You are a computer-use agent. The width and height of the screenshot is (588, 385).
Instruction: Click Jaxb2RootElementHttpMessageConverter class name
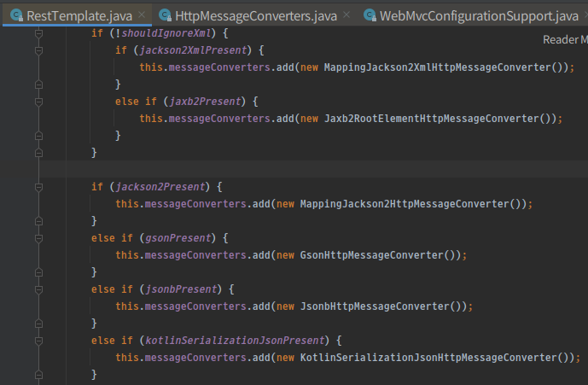pyautogui.click(x=431, y=119)
